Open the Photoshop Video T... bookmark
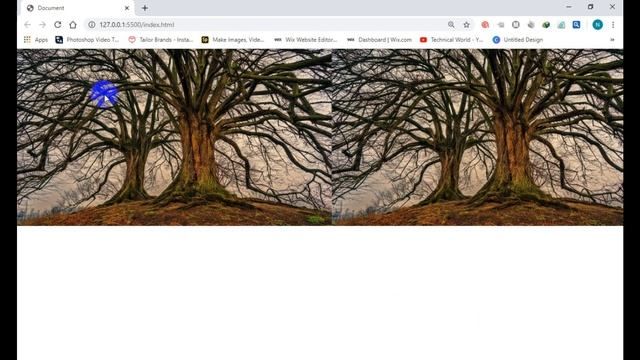 (x=87, y=40)
